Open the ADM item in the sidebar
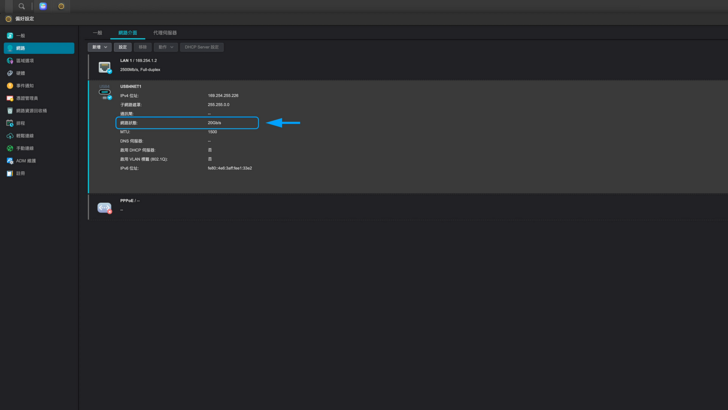Viewport: 728px width, 410px height. click(x=25, y=161)
